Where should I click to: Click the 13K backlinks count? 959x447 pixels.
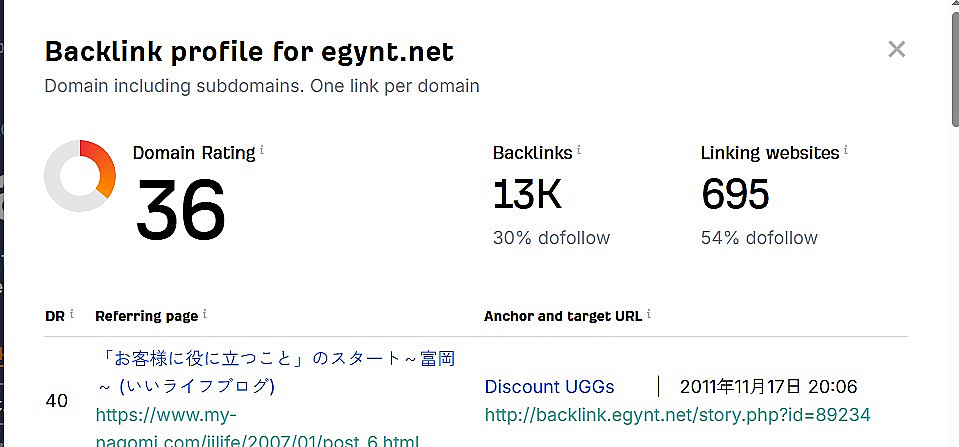[x=527, y=195]
